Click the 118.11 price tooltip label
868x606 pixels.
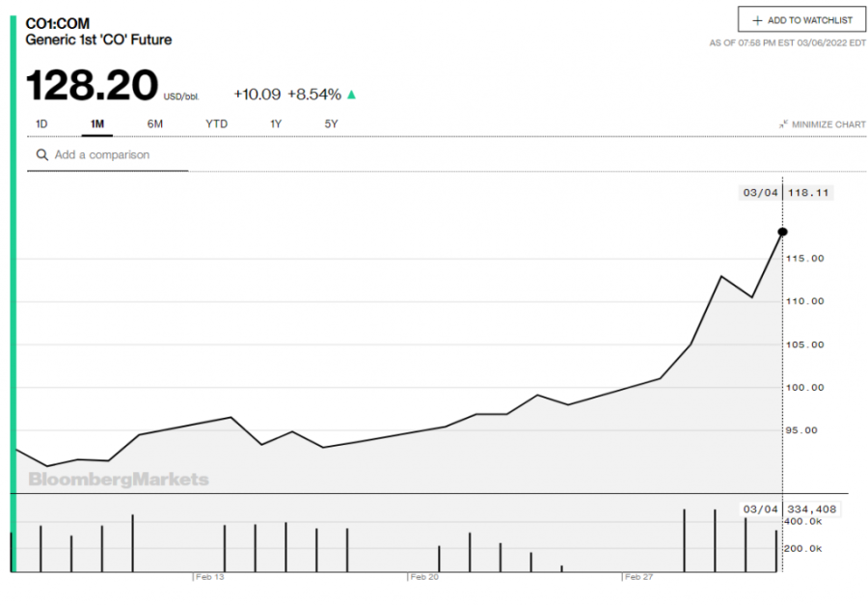click(809, 193)
